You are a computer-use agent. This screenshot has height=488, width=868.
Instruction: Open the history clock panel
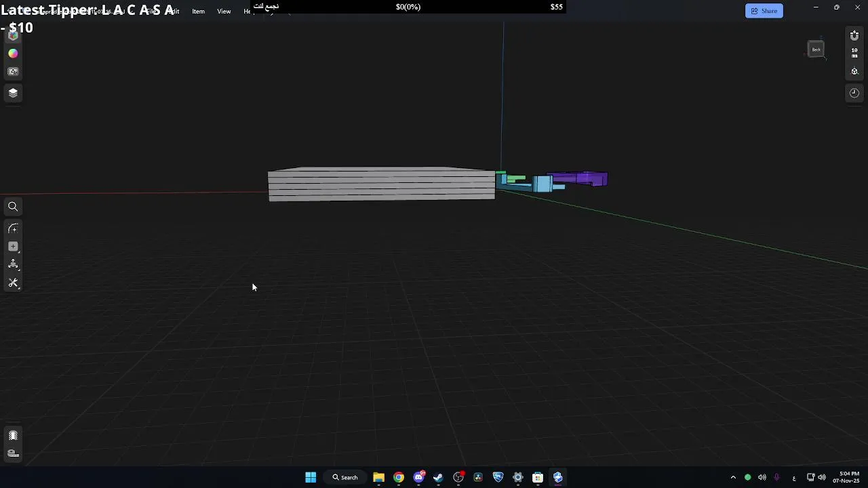point(854,93)
